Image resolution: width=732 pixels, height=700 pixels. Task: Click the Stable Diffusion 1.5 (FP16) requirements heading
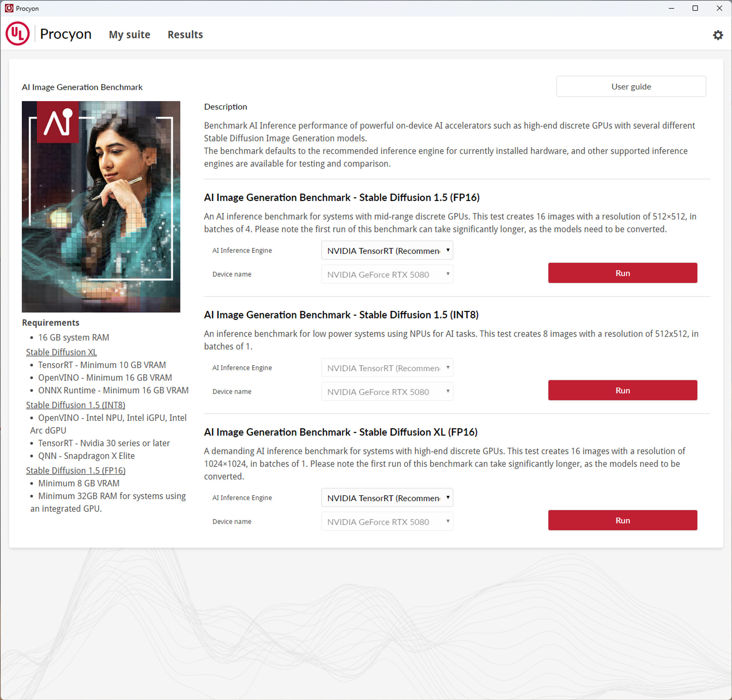(75, 470)
